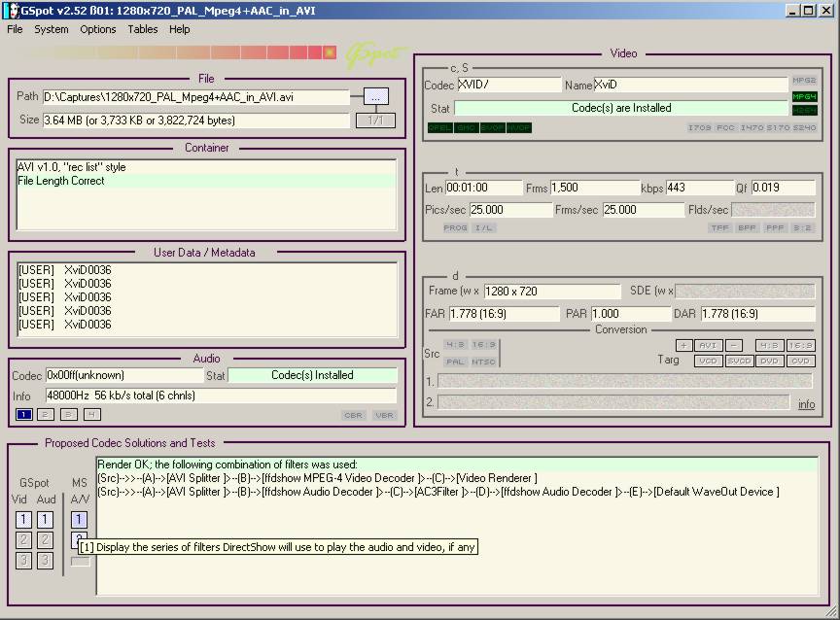Open the browse (...) file button
The width and height of the screenshot is (840, 620).
pos(376,96)
